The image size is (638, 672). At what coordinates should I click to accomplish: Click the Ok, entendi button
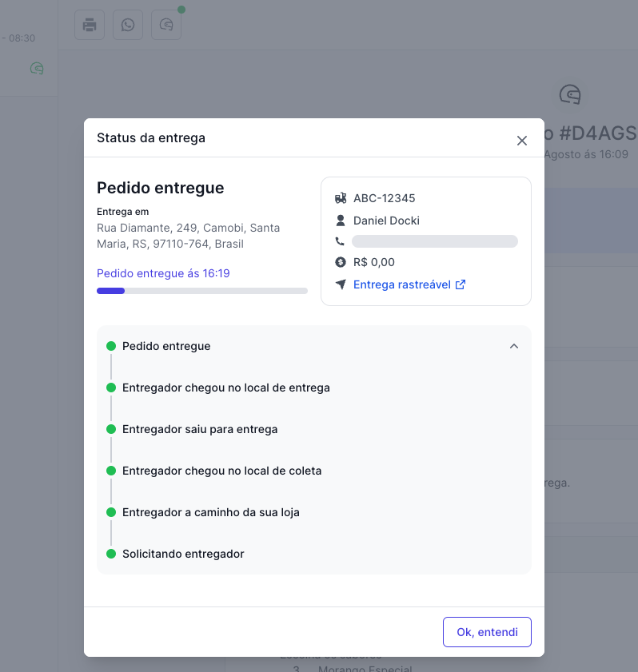pyautogui.click(x=487, y=632)
